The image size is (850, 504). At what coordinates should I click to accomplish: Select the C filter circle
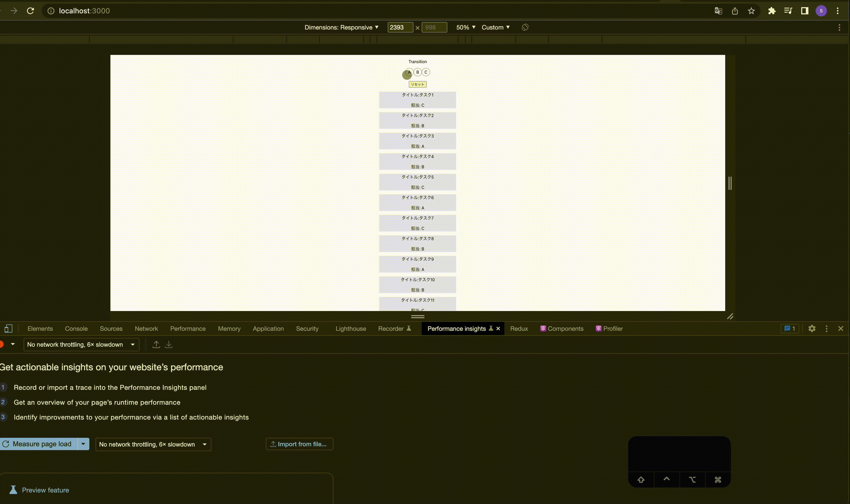click(x=426, y=72)
